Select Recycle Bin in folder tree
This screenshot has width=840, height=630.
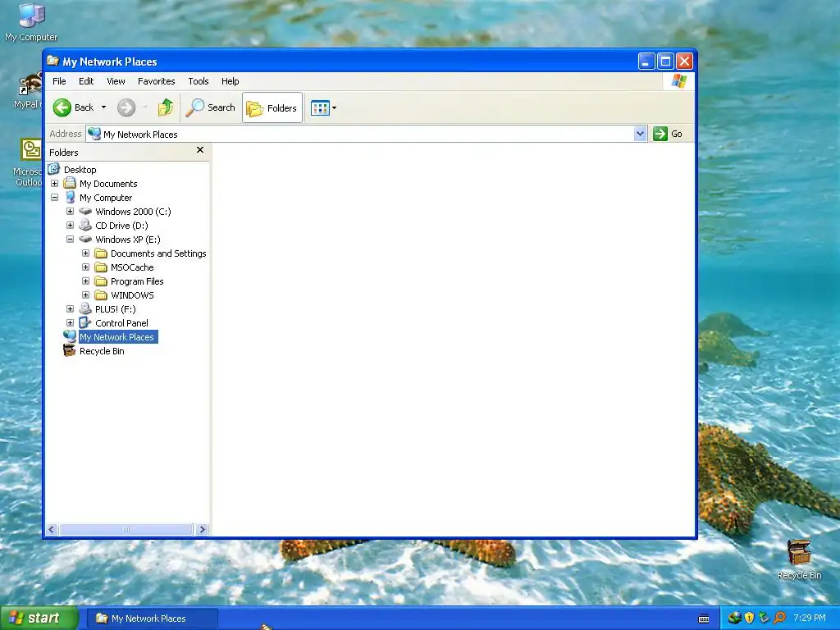pos(102,351)
